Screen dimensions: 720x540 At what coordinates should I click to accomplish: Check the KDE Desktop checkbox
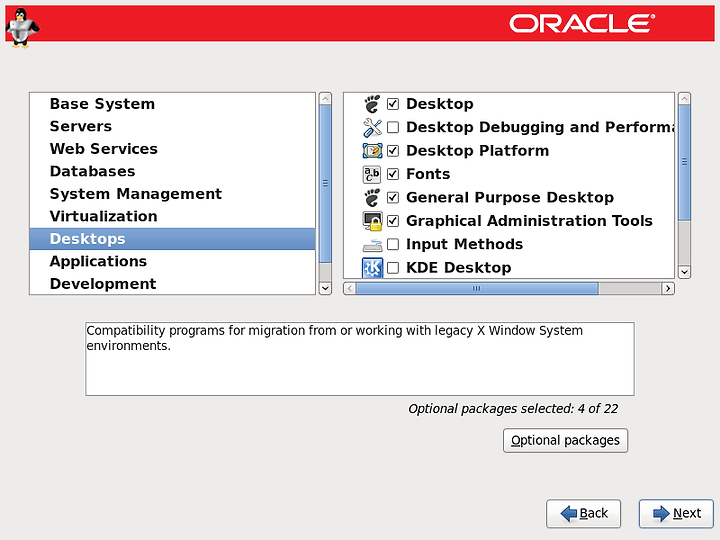pos(393,268)
